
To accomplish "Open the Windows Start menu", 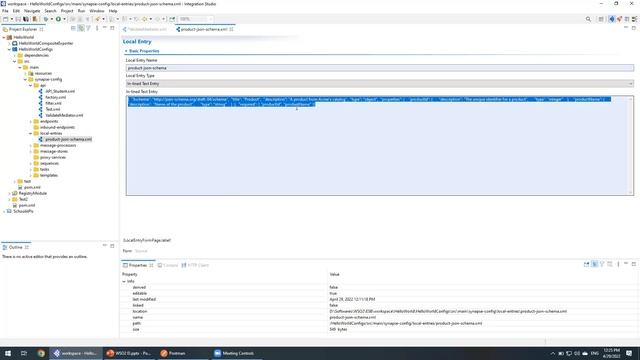I will [8, 353].
